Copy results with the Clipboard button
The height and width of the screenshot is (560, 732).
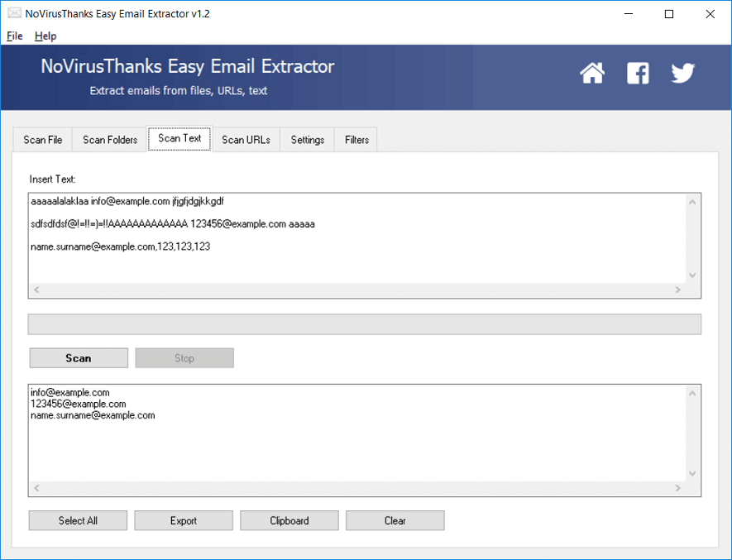tap(289, 520)
